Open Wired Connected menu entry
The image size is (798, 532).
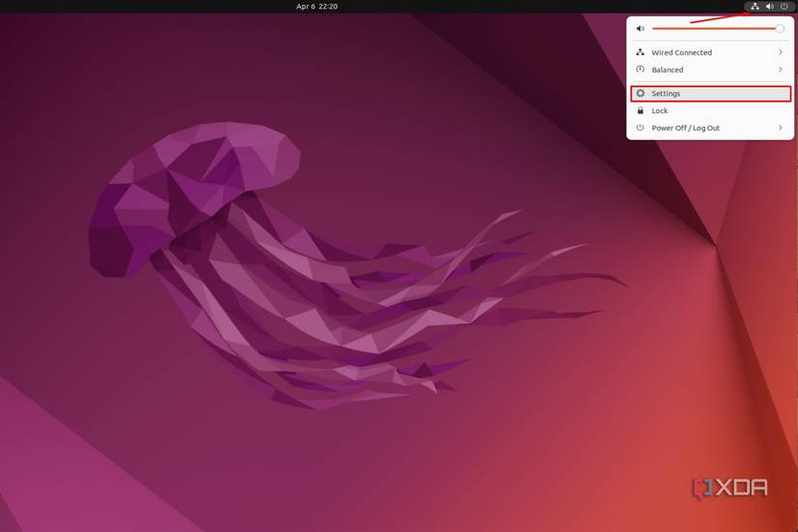click(710, 52)
